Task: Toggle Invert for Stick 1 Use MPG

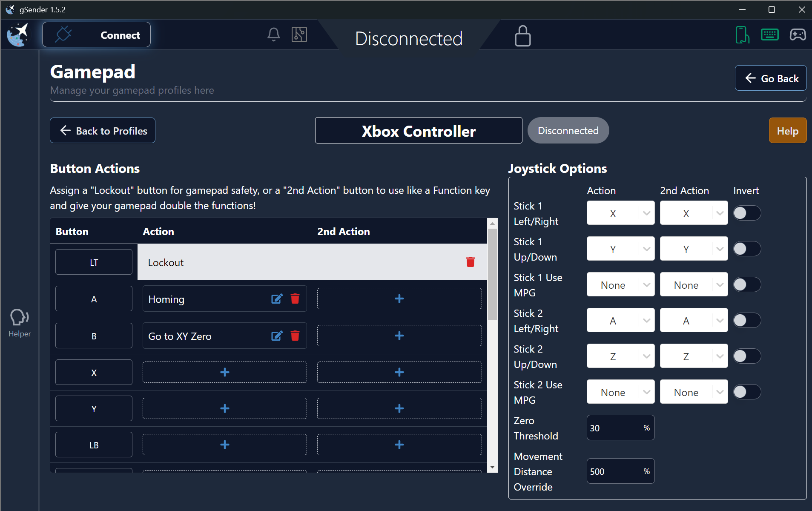Action: 747,284
